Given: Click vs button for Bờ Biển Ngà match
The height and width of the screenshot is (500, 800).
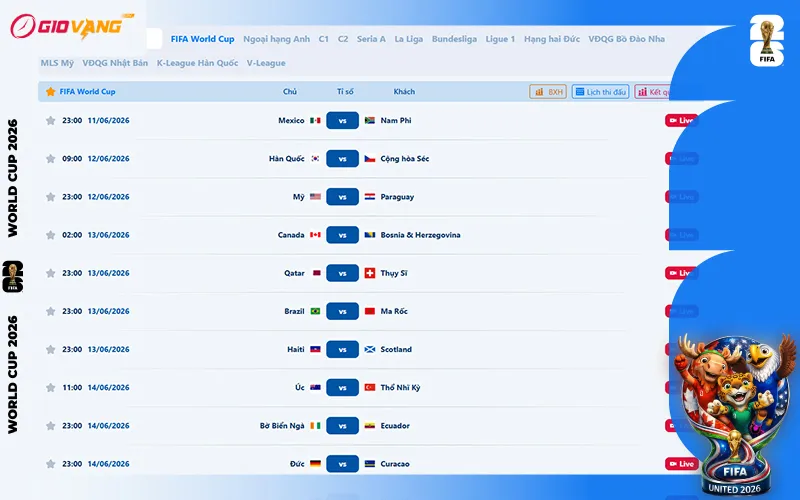Looking at the screenshot, I should tap(342, 426).
